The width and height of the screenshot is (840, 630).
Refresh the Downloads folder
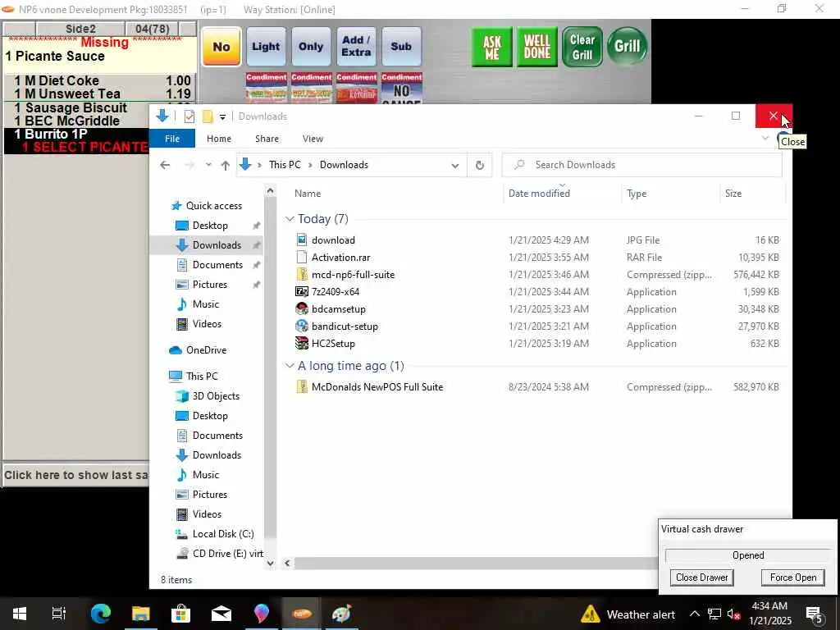480,165
